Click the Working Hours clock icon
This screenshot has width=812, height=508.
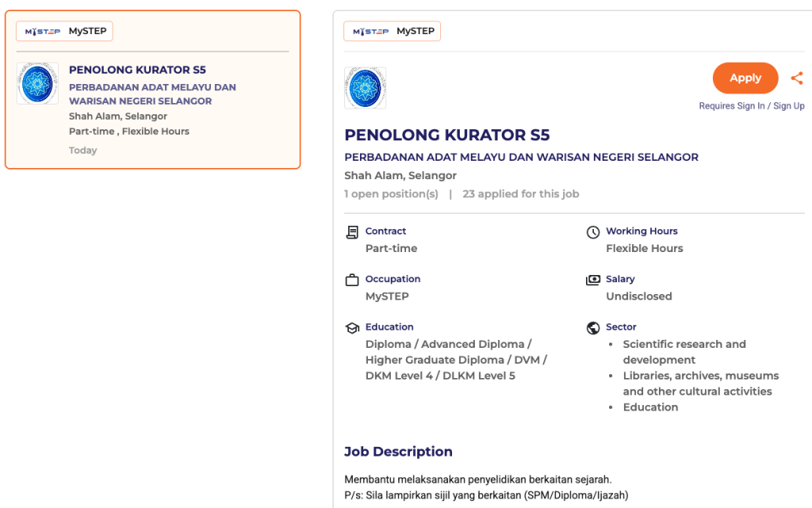point(592,232)
